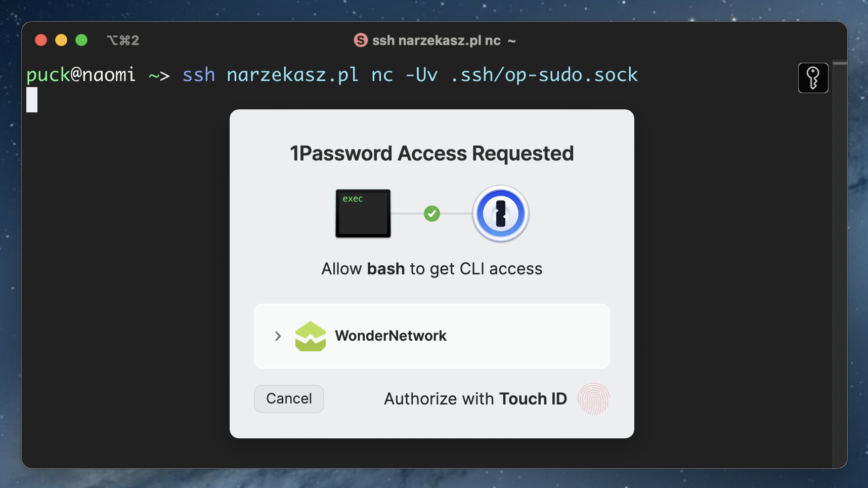
Task: Click the exec terminal thumbnail icon
Action: tap(363, 213)
